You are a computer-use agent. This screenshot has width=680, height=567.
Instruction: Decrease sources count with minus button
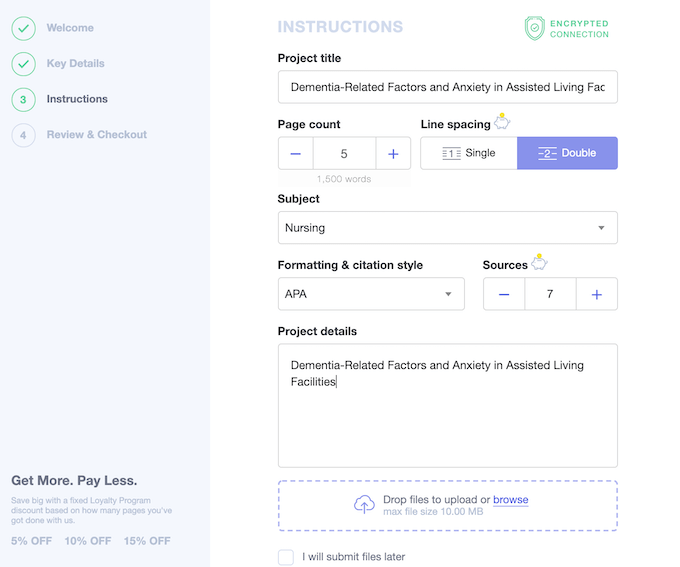(x=503, y=294)
